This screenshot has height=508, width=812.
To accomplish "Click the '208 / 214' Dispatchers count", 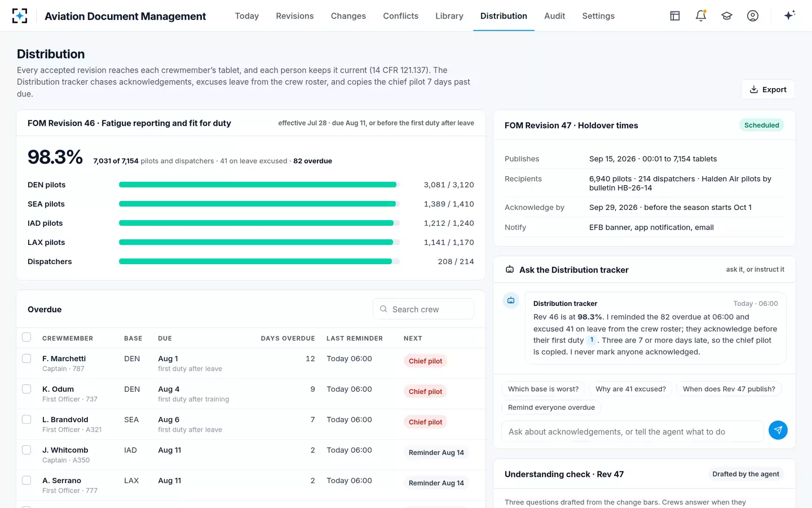I will (456, 261).
